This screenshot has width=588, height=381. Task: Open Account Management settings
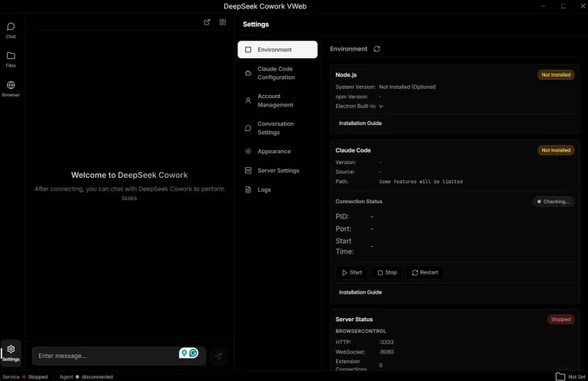277,100
